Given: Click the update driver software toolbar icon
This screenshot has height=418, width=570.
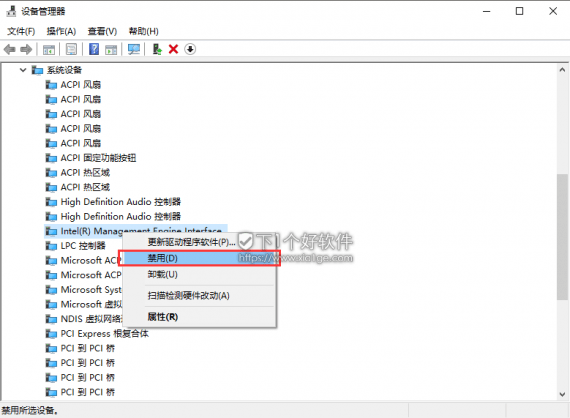Looking at the screenshot, I should tap(157, 49).
